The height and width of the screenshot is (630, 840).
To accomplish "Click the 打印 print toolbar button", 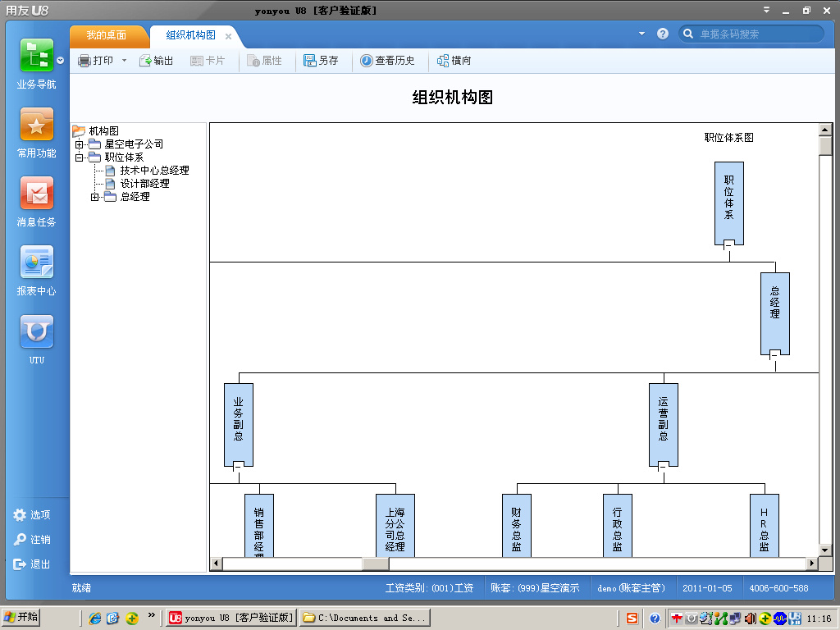I will click(x=95, y=61).
